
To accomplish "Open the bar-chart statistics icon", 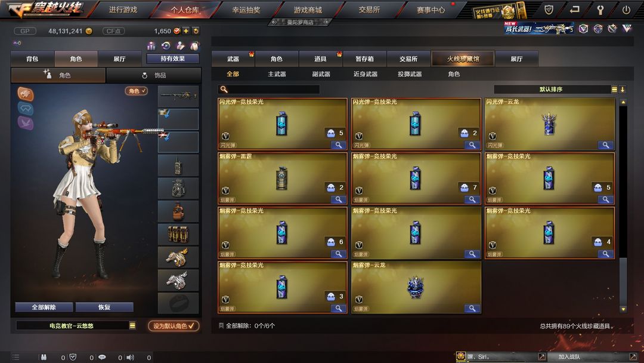I will 151,45.
